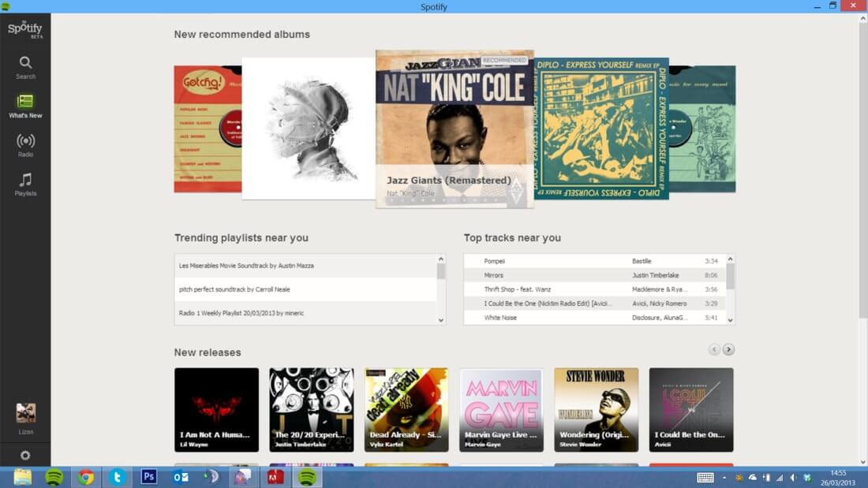Open the white sketched-head album cover

309,129
